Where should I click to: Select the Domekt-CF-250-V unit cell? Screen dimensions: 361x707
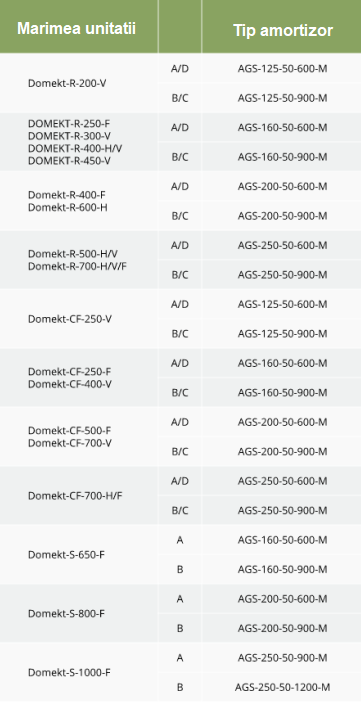[70, 319]
